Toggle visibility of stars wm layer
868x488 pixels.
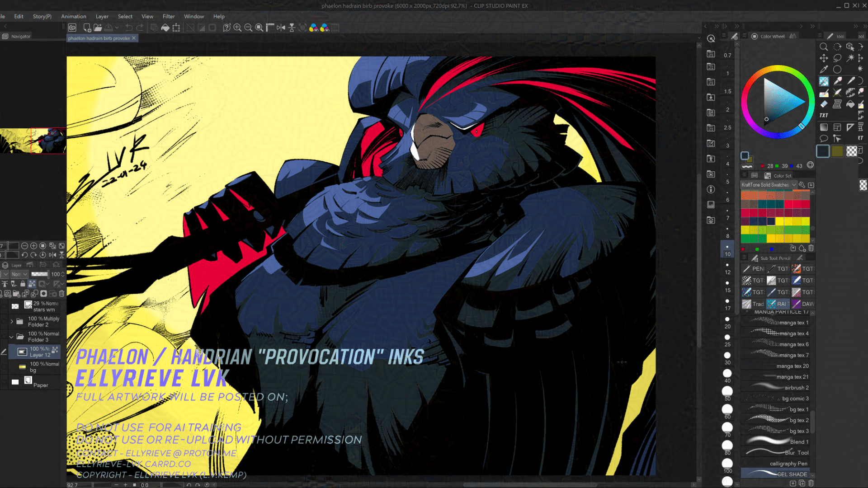tap(5, 306)
